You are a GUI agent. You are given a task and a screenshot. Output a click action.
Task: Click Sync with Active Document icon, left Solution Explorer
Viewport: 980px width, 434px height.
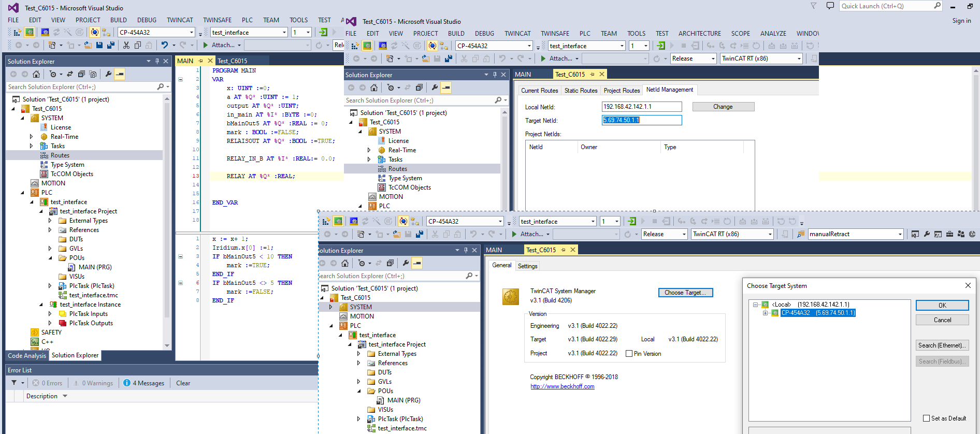coord(69,74)
